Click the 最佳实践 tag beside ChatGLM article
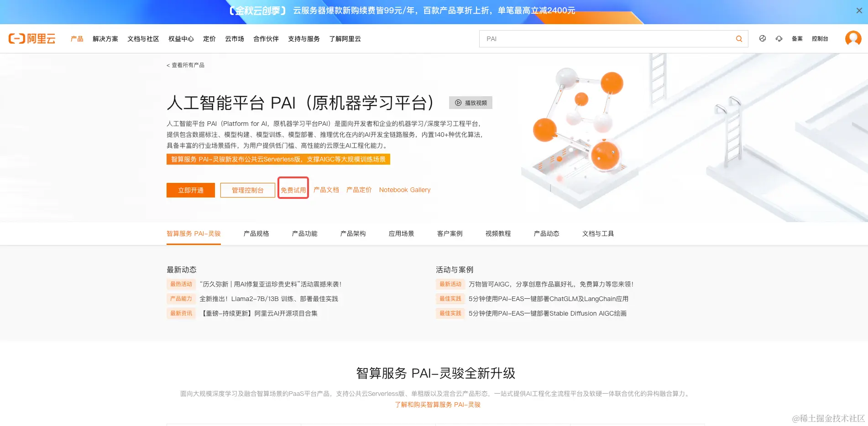The image size is (868, 426). [x=450, y=299]
